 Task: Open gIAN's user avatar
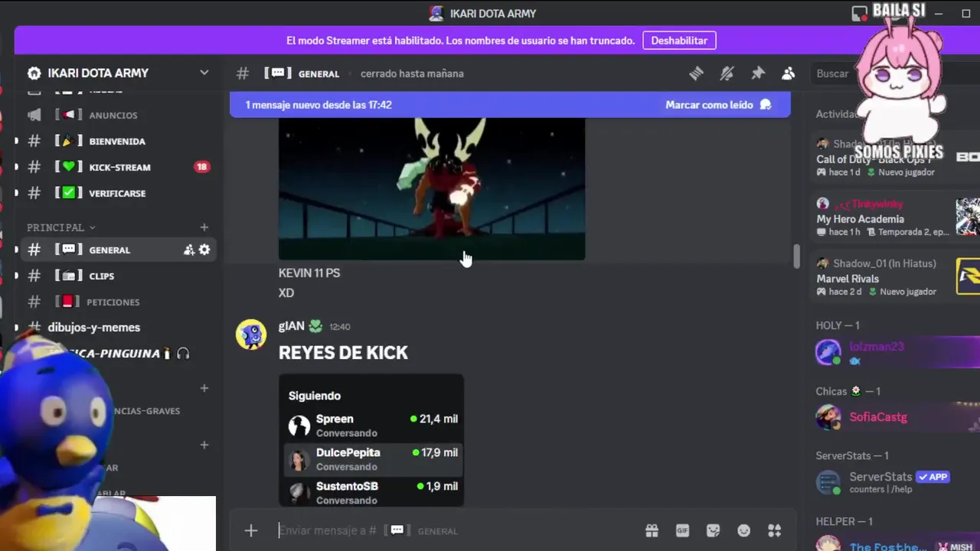click(x=251, y=334)
